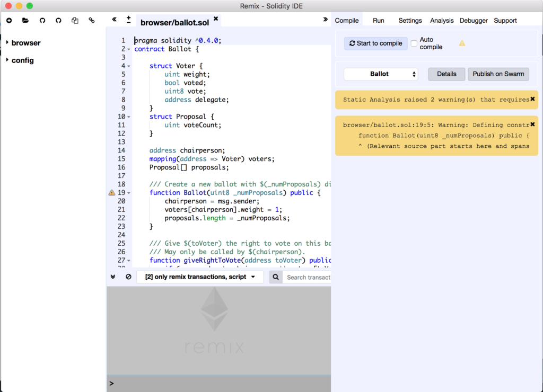This screenshot has width=543, height=392.
Task: Clear the terminal using the circle-slash icon
Action: [128, 277]
